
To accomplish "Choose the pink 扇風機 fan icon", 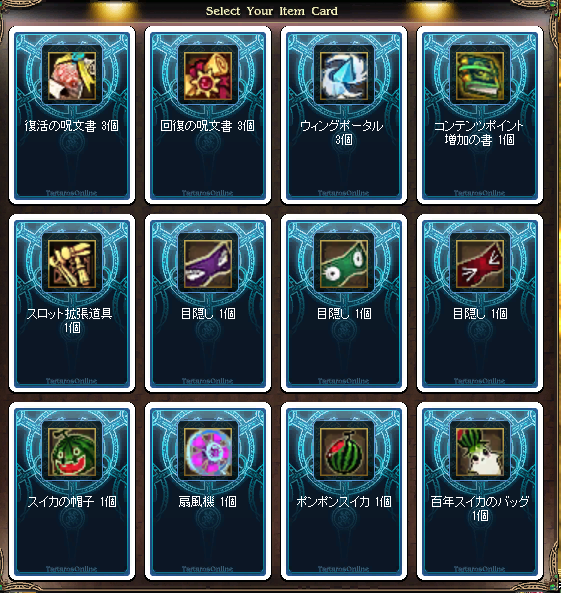I will 208,452.
